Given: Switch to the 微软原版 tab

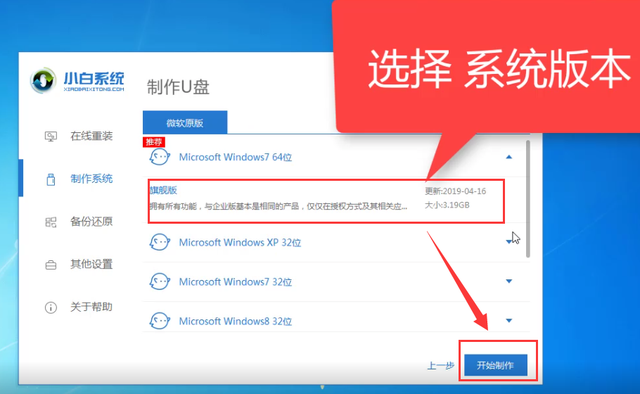Looking at the screenshot, I should (185, 122).
